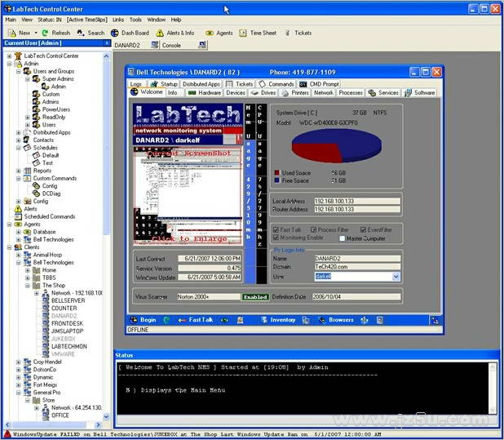Expand the Animal Hosp client
504x440 pixels.
click(18, 255)
